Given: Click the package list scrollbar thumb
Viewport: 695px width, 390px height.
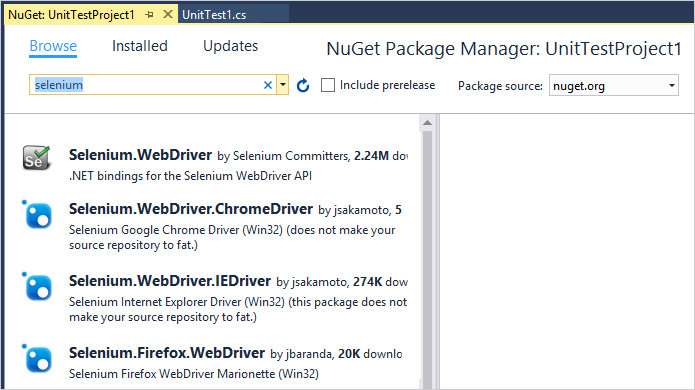Looking at the screenshot, I should tap(427, 259).
